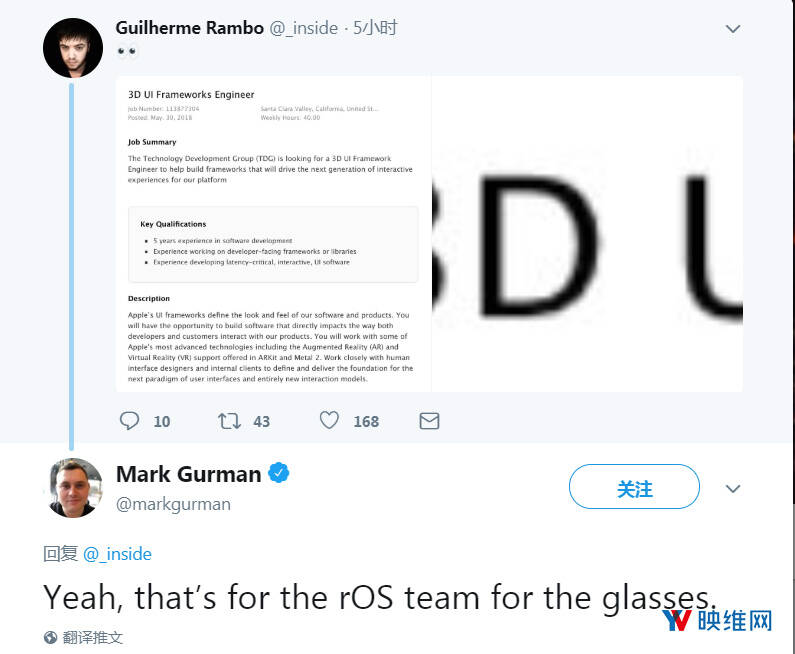Send tweet via direct message envelope icon

pyautogui.click(x=429, y=421)
